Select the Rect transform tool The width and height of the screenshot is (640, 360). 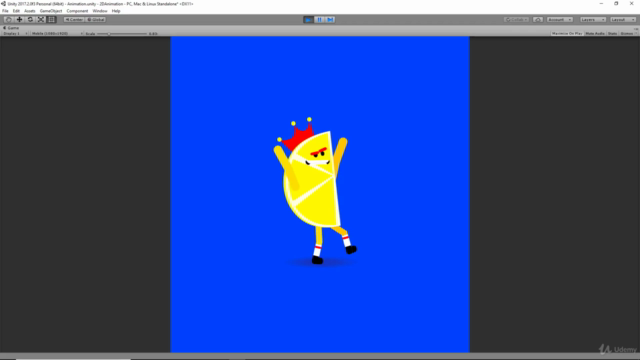51,20
